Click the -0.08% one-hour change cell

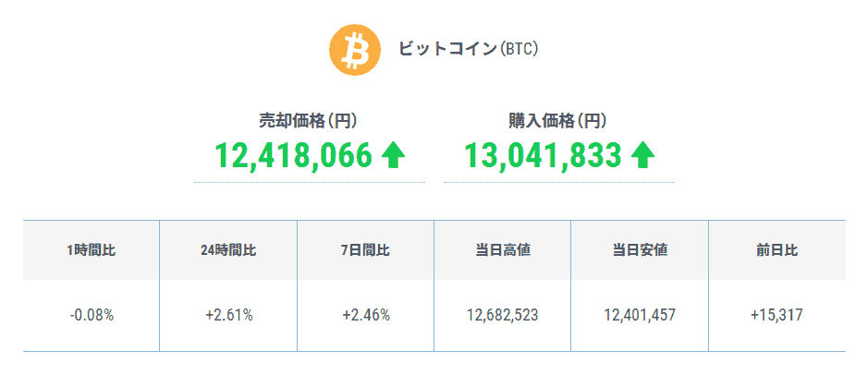[92, 315]
